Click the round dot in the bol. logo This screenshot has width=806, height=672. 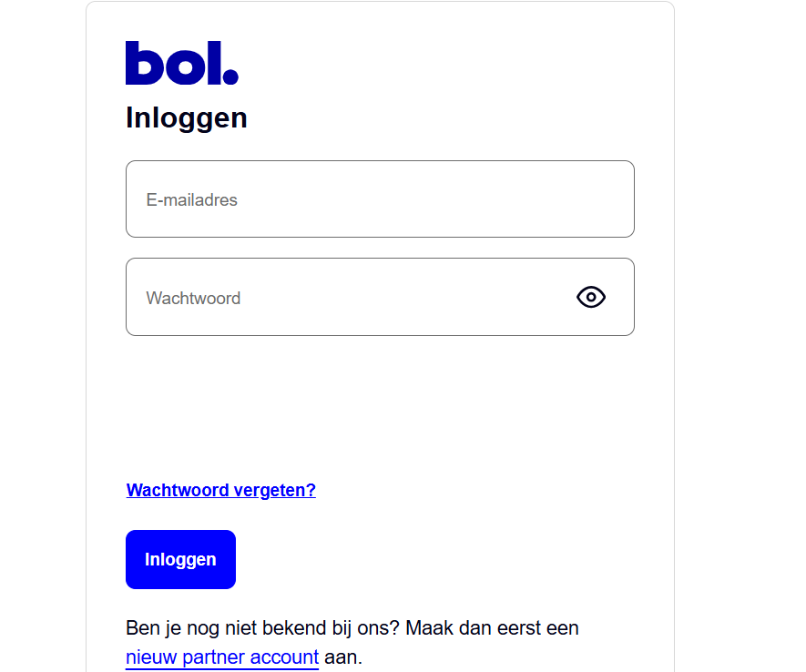tap(230, 76)
